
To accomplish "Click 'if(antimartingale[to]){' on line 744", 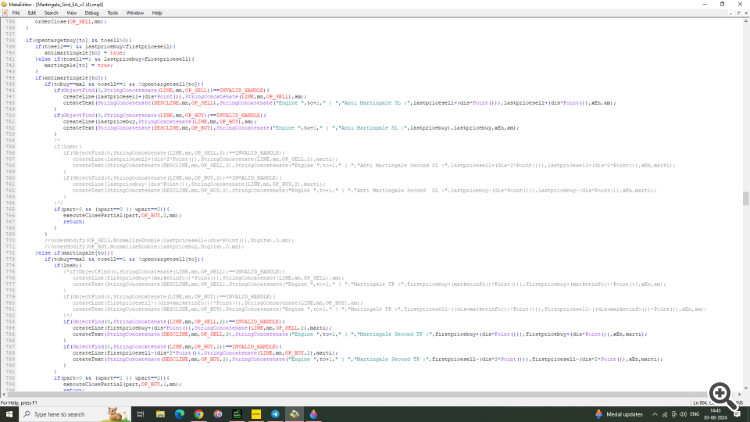I will [x=71, y=78].
